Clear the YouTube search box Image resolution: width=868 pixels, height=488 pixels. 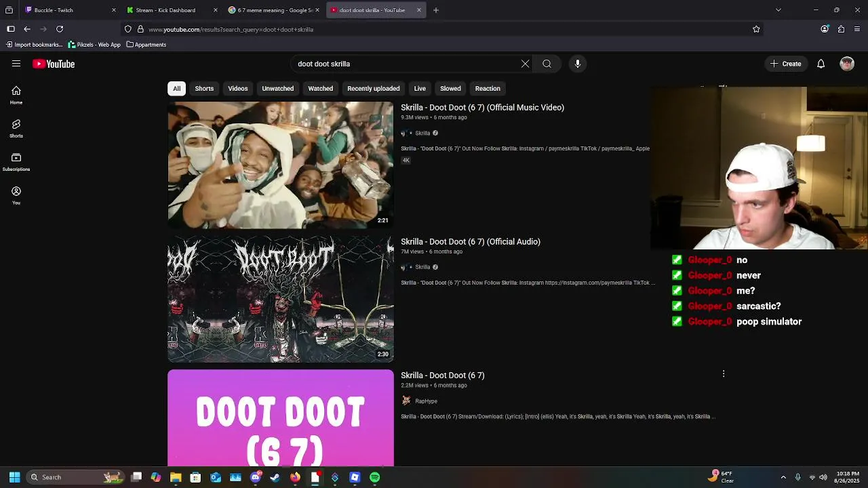[525, 64]
